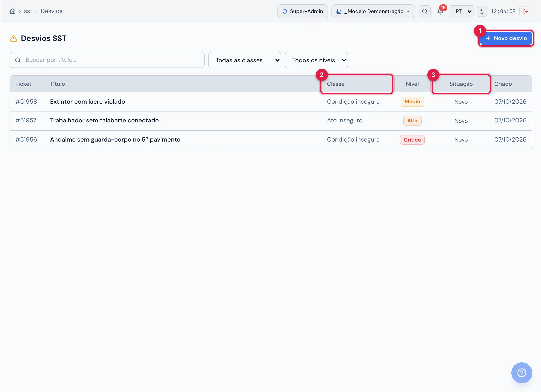Click the Super-Admin shield badge
The image size is (541, 392).
tap(303, 11)
